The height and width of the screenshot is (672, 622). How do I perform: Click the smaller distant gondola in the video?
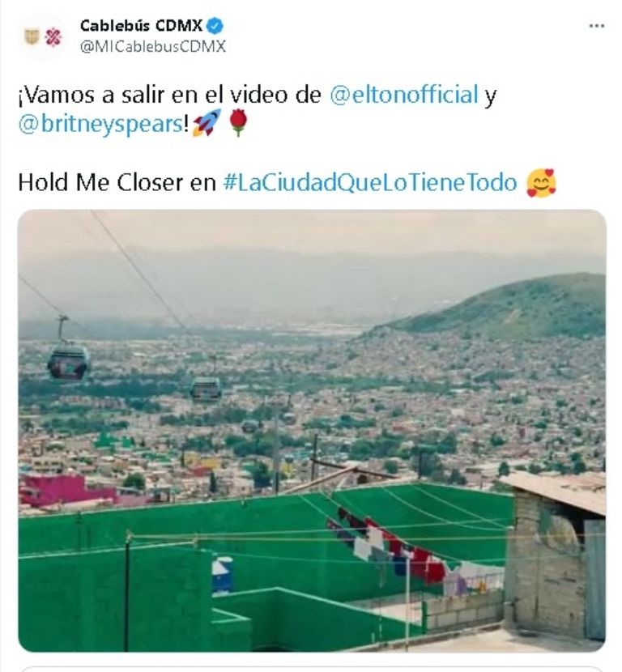click(206, 389)
